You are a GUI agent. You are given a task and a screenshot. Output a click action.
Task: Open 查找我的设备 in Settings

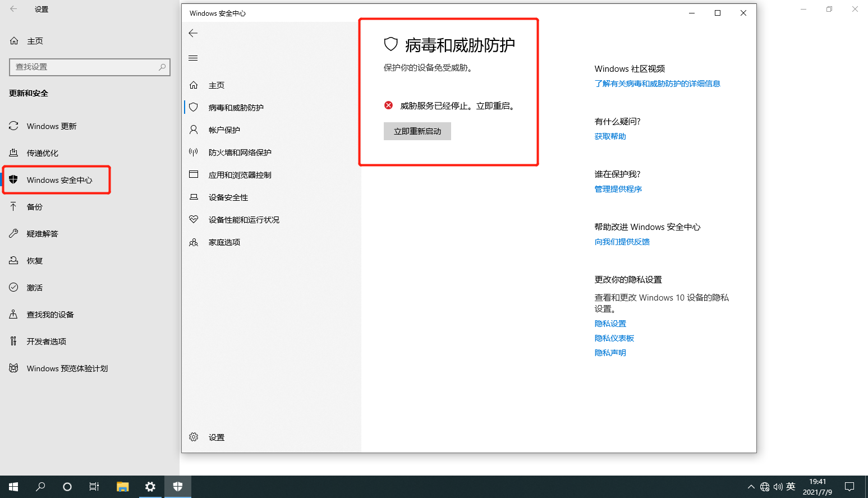50,315
